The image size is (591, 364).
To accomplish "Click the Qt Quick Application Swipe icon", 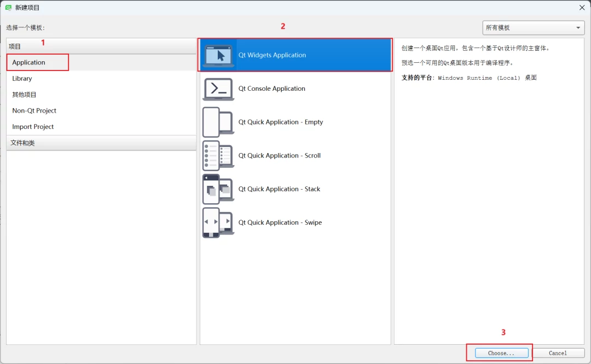I will (218, 222).
